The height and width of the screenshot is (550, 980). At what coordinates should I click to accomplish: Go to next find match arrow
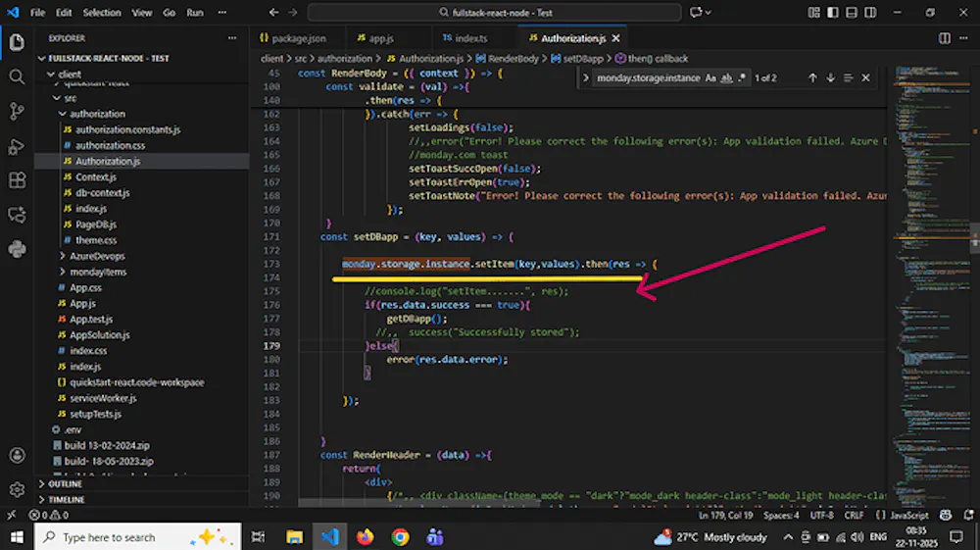830,77
